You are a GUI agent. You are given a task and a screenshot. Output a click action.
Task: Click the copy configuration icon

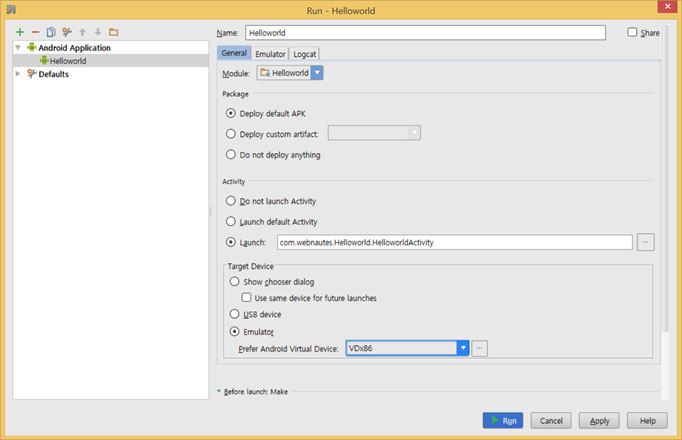[51, 32]
